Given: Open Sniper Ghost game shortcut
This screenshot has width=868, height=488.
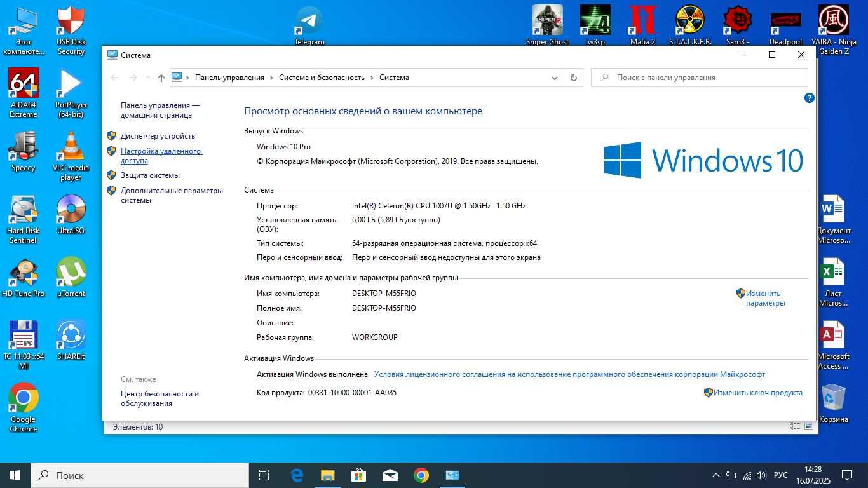Looking at the screenshot, I should (x=548, y=25).
